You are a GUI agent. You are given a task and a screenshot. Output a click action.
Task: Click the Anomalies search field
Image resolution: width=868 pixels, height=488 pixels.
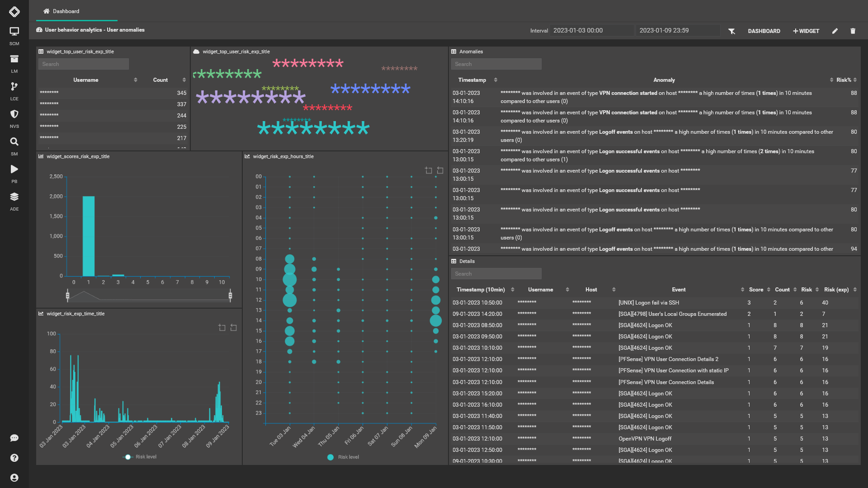pyautogui.click(x=496, y=64)
